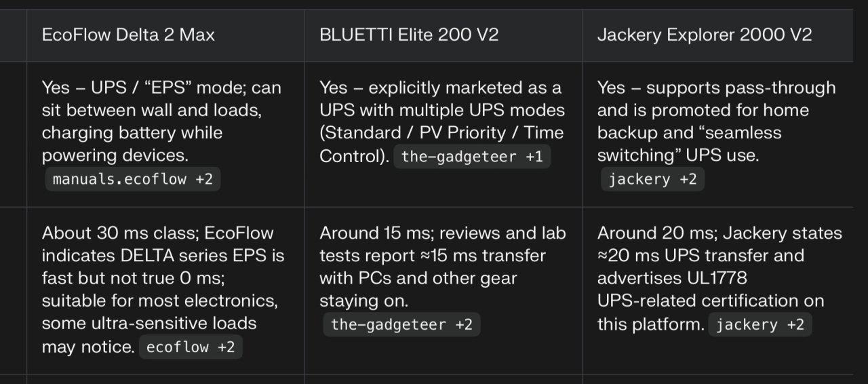Click the "some ultra-sensitive loads" text line
868x384 pixels.
tap(149, 323)
